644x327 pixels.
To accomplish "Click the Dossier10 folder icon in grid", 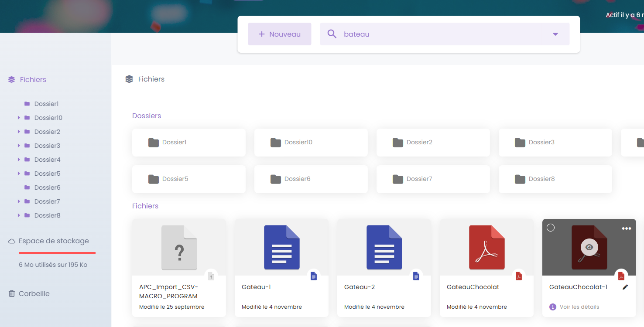I will point(275,143).
